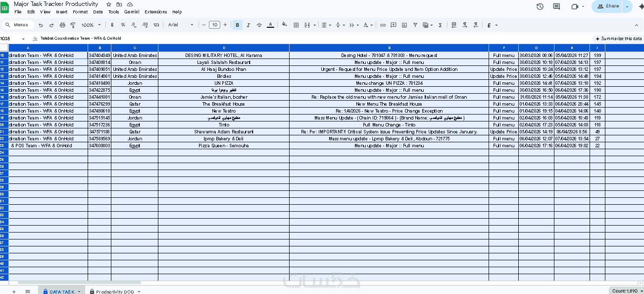Click the Strikethrough formatting icon
Image resolution: width=644 pixels, height=294 pixels.
(x=259, y=25)
